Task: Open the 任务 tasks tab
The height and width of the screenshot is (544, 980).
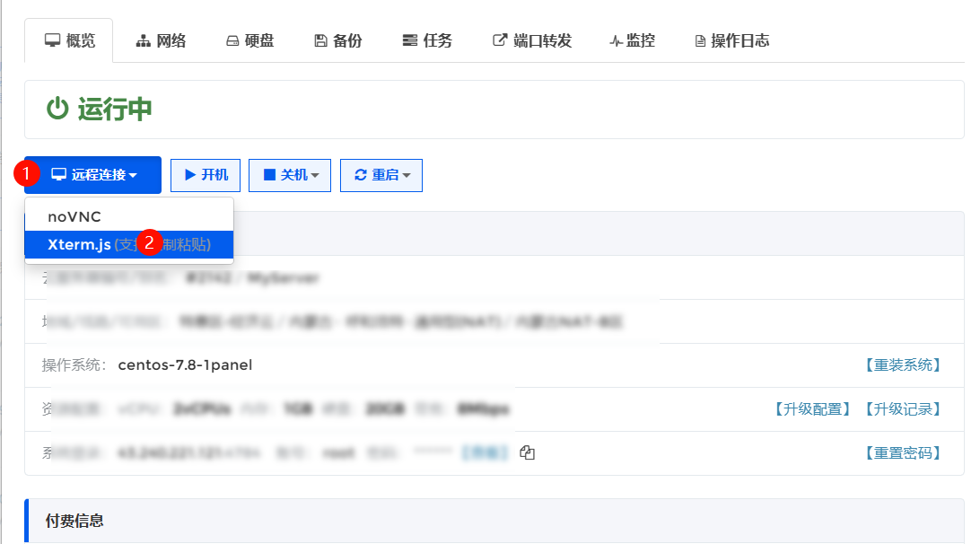Action: pyautogui.click(x=427, y=41)
